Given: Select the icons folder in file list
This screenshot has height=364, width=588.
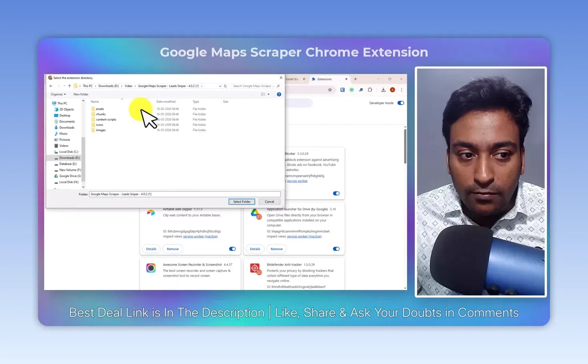Looking at the screenshot, I should coord(99,125).
